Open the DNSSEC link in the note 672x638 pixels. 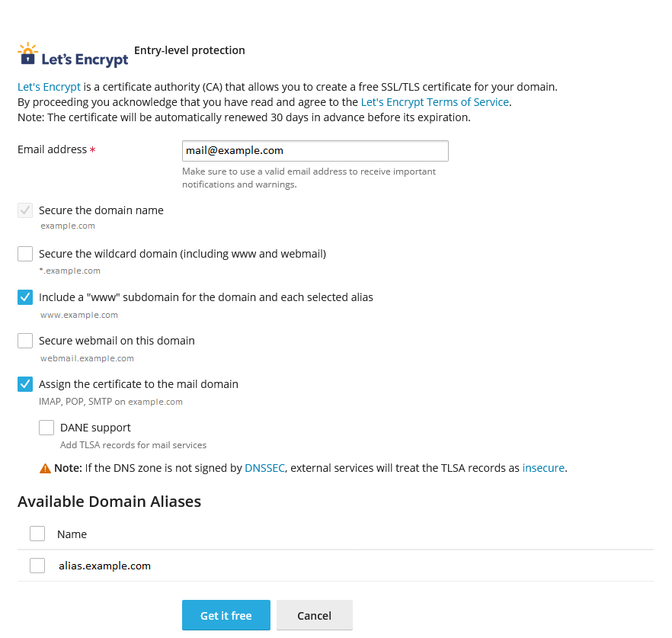coord(264,468)
